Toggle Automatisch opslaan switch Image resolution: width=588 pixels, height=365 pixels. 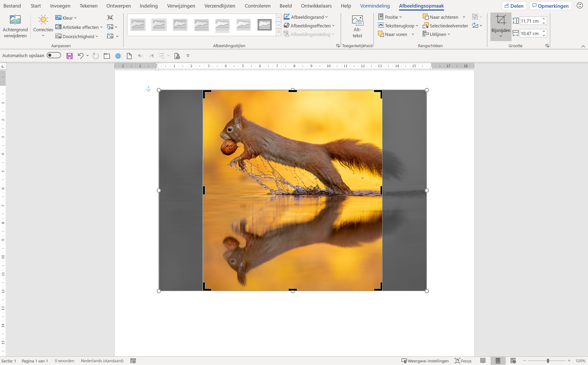pos(54,56)
